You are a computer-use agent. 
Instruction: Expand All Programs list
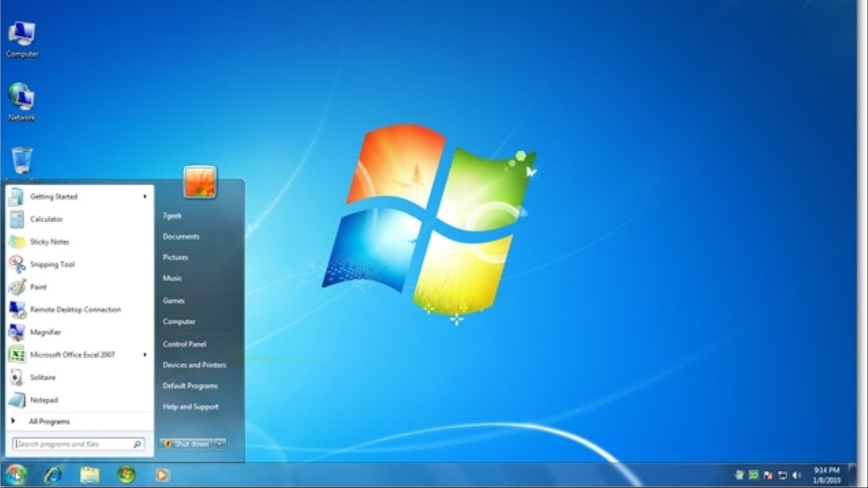tap(49, 421)
